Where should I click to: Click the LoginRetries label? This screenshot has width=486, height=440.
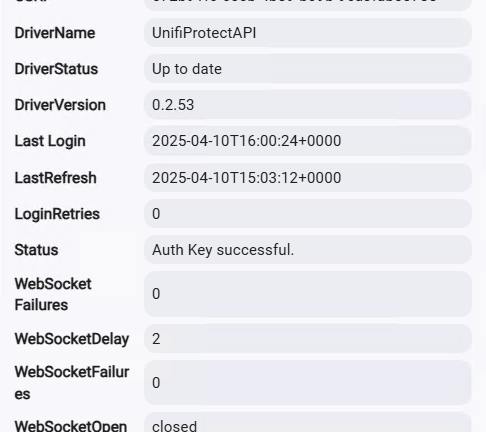[57, 214]
